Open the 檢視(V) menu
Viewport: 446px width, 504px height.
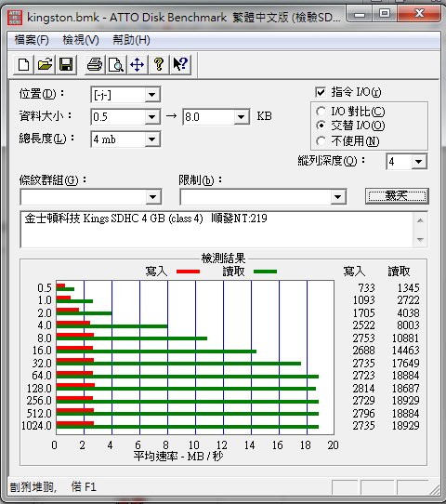tap(81, 40)
